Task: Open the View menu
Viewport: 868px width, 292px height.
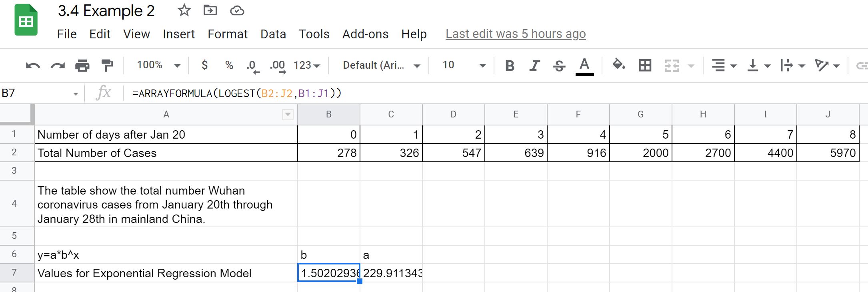Action: [x=136, y=34]
